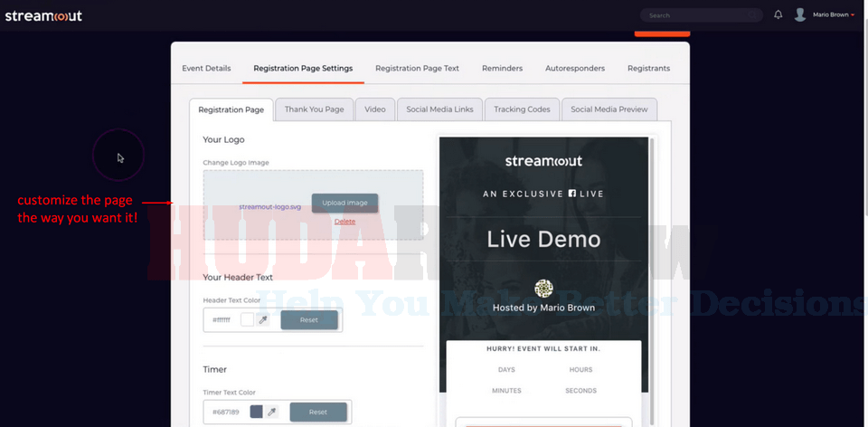Open the Autoresponders tab
The width and height of the screenshot is (868, 427).
point(575,69)
